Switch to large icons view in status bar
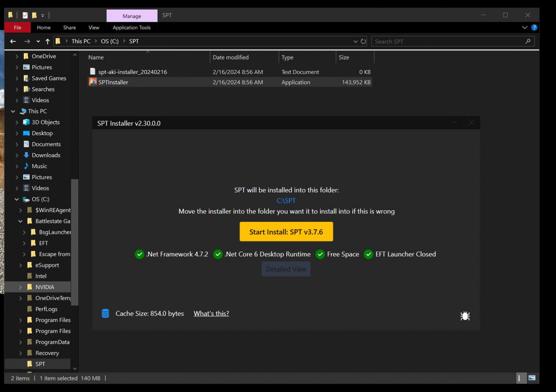 (532, 378)
